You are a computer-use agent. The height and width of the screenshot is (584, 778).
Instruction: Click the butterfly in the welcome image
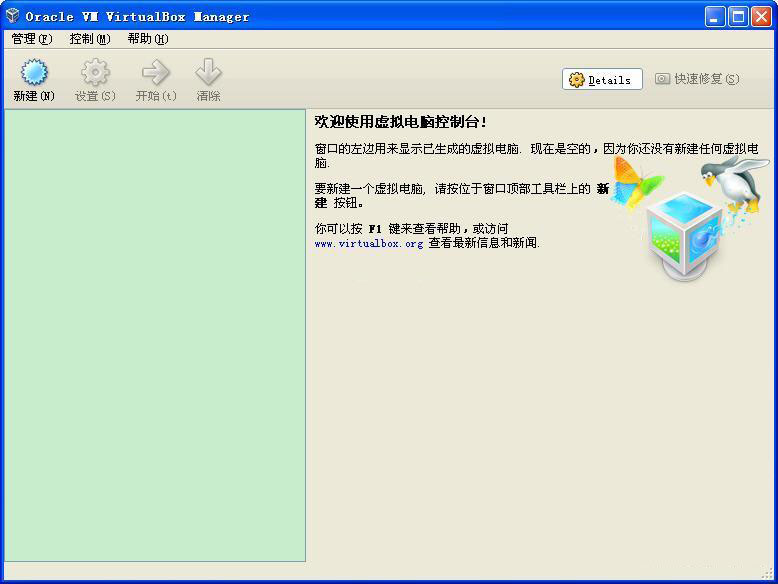pyautogui.click(x=635, y=181)
